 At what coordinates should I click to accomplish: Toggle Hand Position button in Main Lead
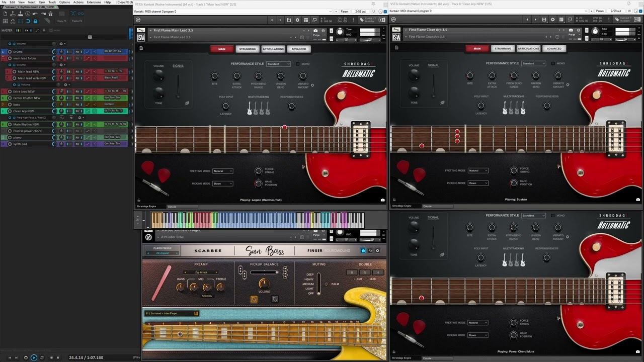258,184
